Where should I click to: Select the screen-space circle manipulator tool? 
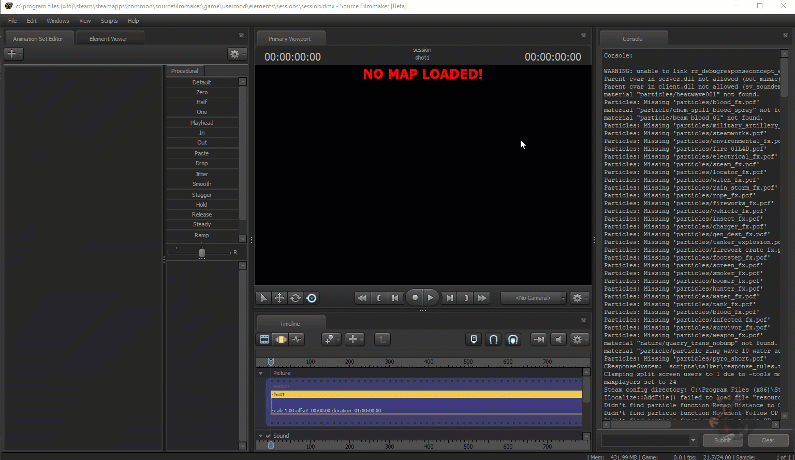(x=312, y=298)
